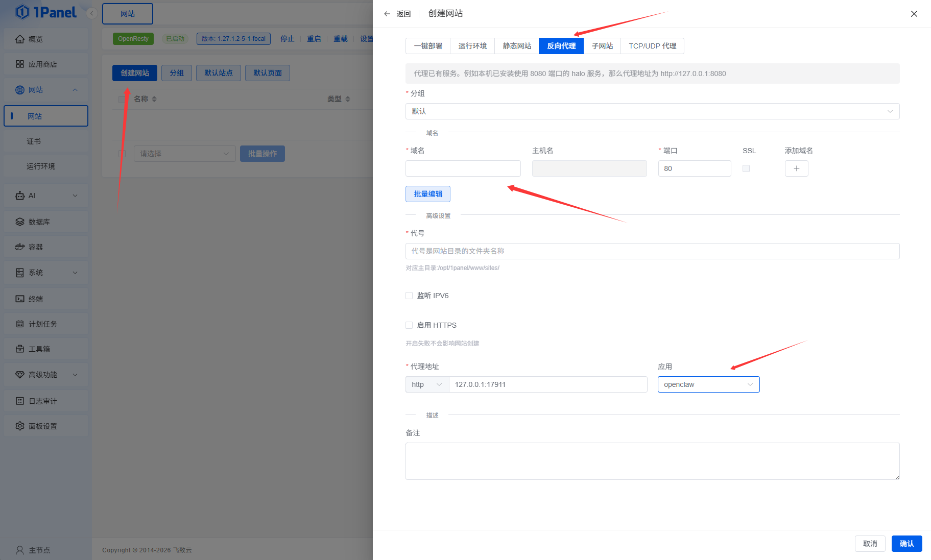Click the 确认 confirm button

906,544
